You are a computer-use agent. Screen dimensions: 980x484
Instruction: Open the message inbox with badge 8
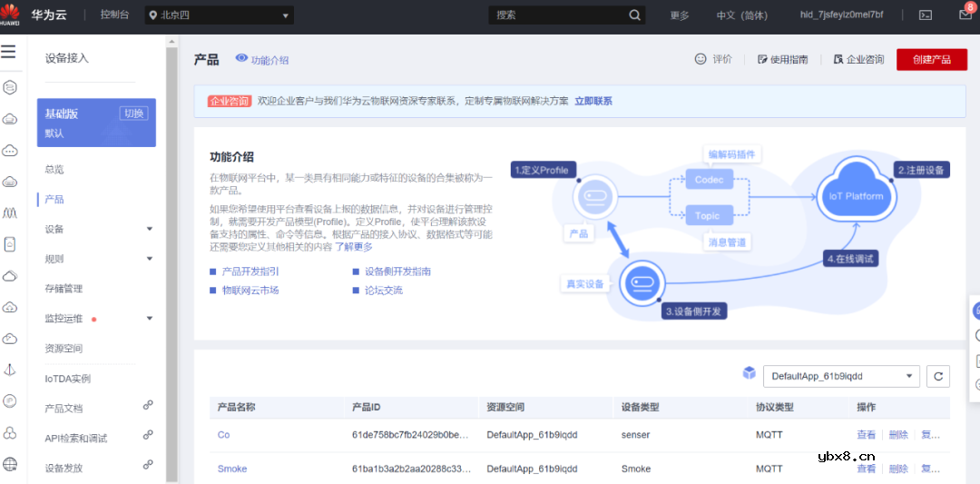pos(966,14)
